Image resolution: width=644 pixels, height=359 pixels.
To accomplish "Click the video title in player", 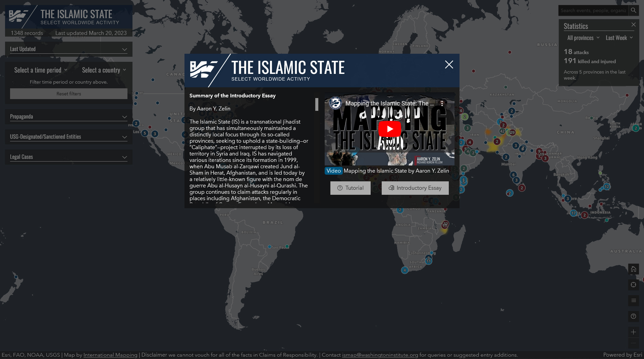I will pos(389,103).
